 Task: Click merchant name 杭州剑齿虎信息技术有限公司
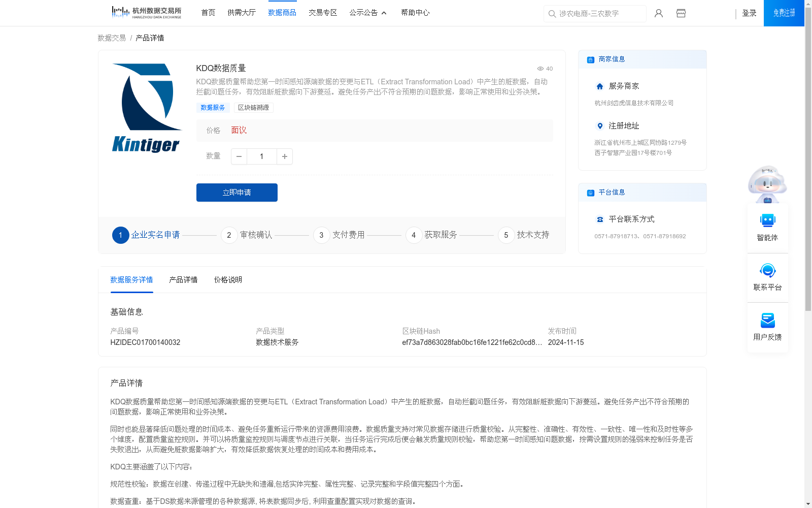[x=634, y=103]
